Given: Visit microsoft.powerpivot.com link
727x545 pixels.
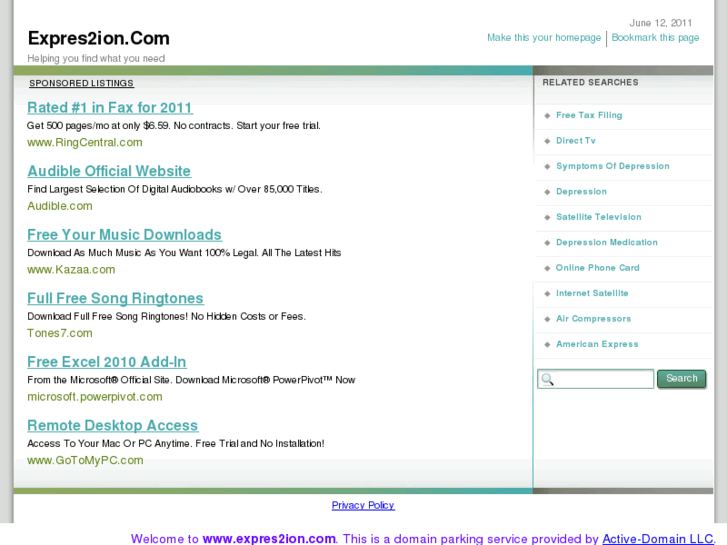Looking at the screenshot, I should [x=95, y=397].
